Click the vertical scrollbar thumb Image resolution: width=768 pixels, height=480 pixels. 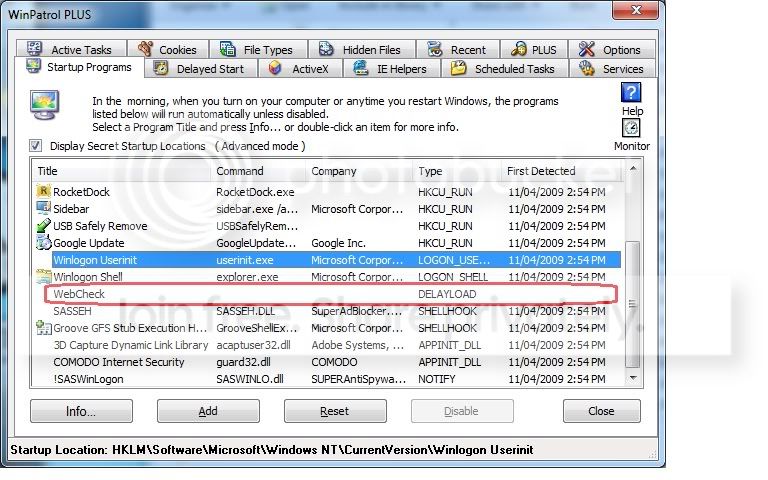click(x=633, y=304)
